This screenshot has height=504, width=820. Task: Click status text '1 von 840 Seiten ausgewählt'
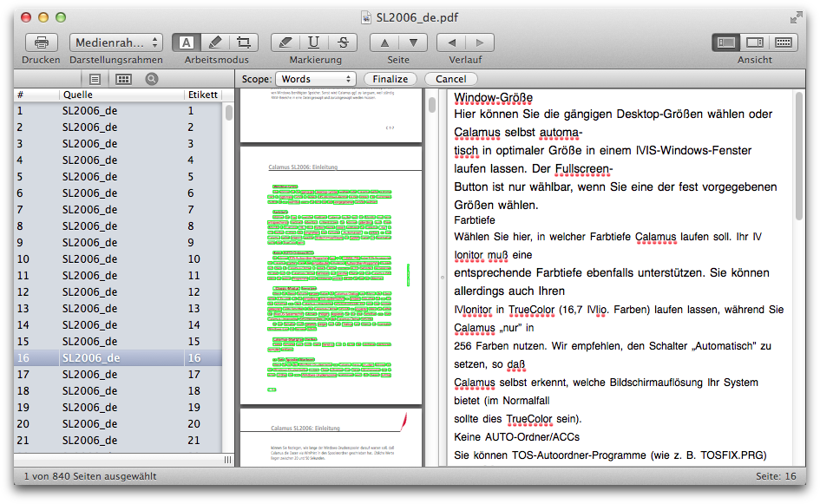pos(90,476)
